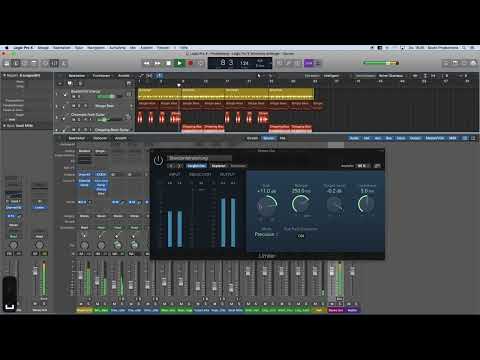Click the Limiter Gain knob

267,205
